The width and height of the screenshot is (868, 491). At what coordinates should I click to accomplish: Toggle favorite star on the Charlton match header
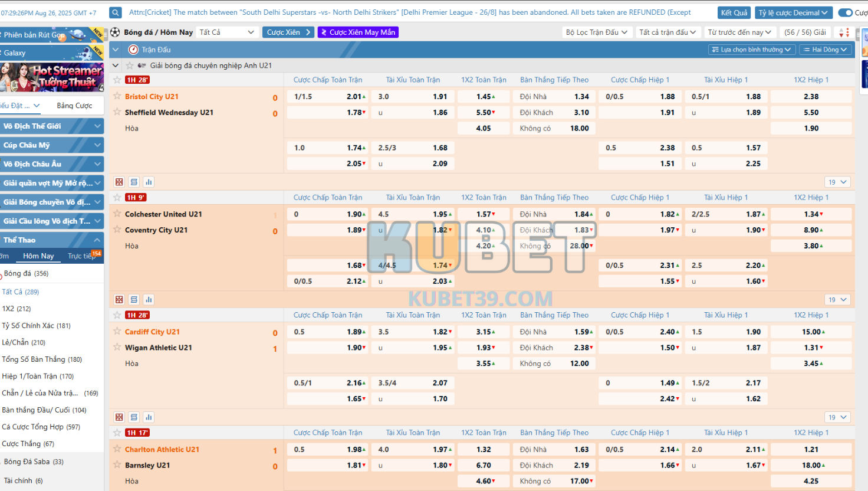coord(117,433)
